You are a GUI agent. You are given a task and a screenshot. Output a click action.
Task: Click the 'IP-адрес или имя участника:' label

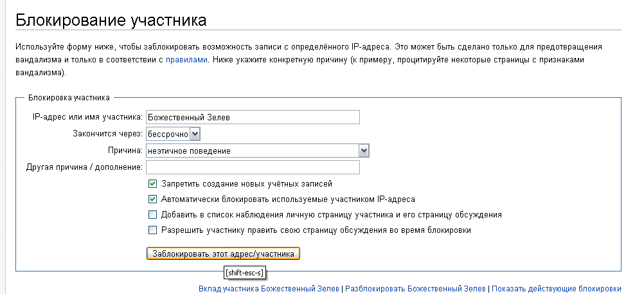pyautogui.click(x=87, y=117)
